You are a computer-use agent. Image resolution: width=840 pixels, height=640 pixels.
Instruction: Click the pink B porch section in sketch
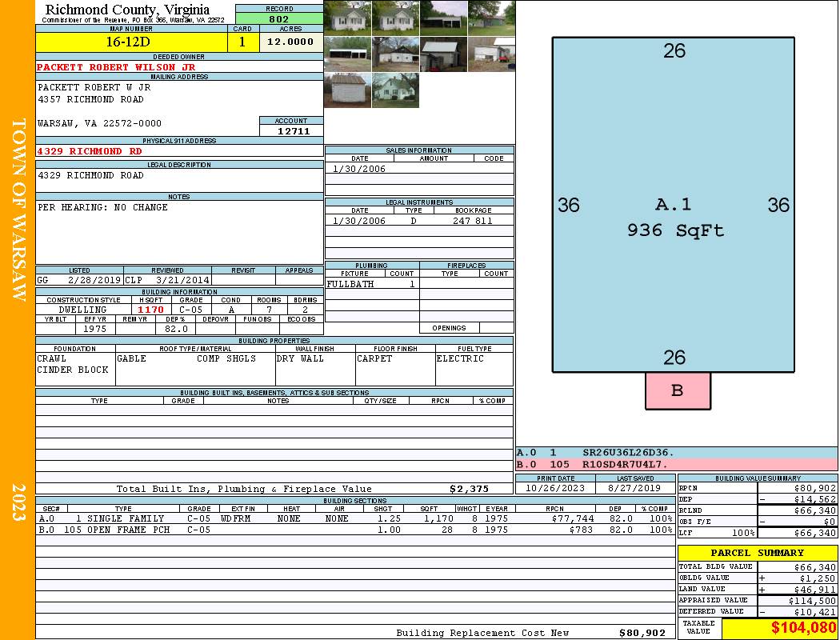pyautogui.click(x=678, y=391)
